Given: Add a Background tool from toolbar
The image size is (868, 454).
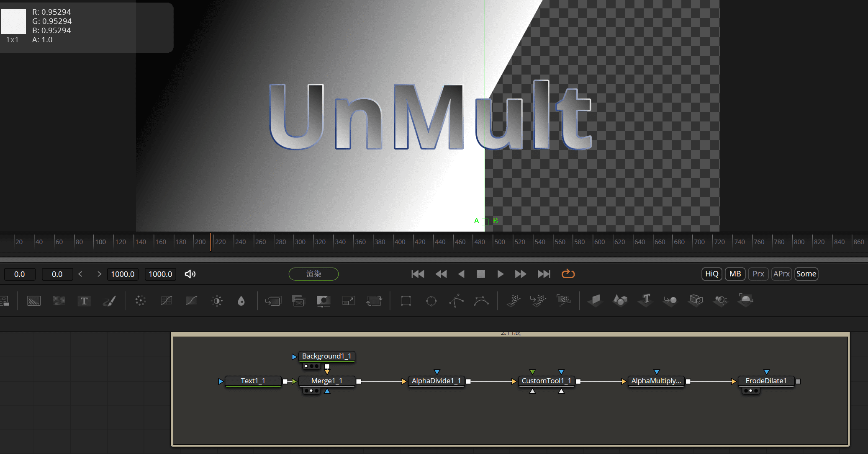Looking at the screenshot, I should tap(33, 301).
